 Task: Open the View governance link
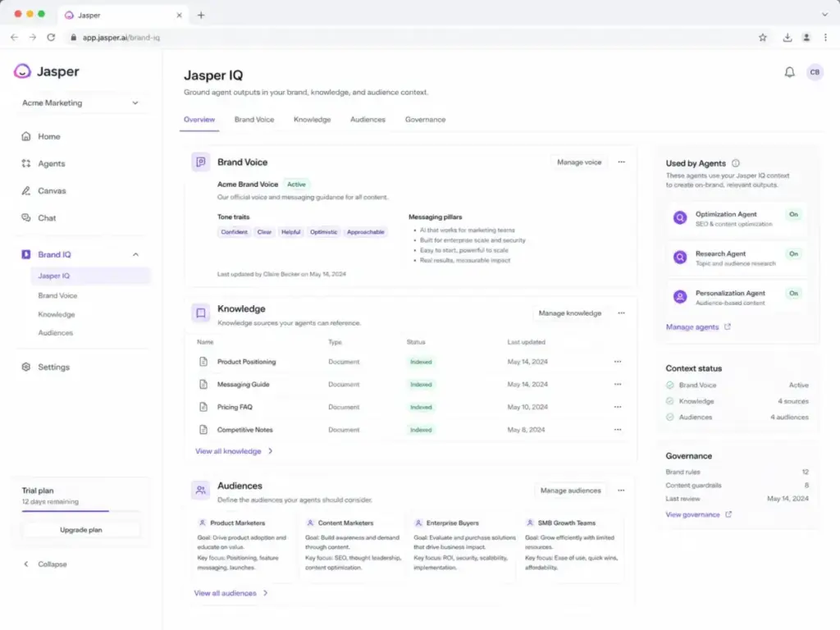pyautogui.click(x=699, y=514)
